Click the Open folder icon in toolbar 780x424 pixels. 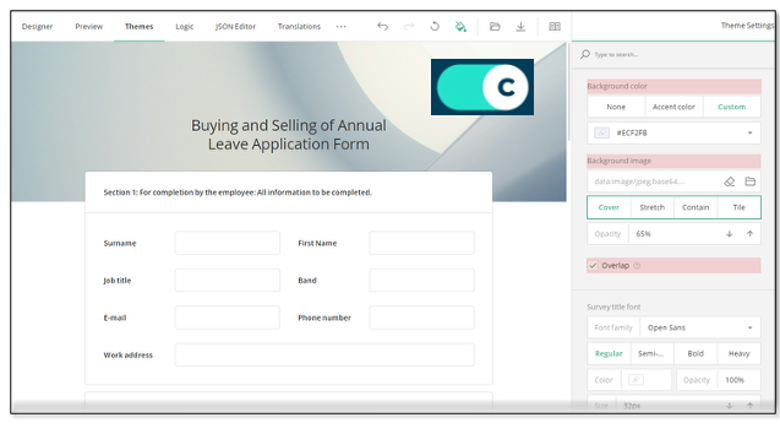[x=494, y=26]
